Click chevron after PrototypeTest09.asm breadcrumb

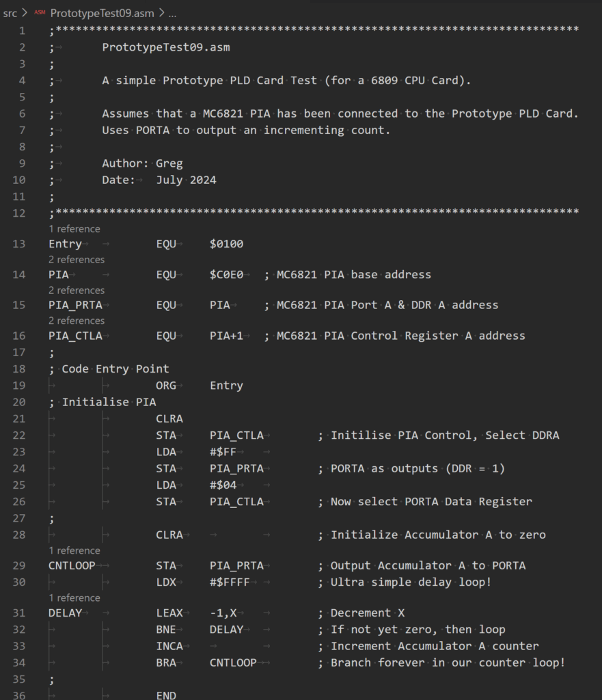161,13
